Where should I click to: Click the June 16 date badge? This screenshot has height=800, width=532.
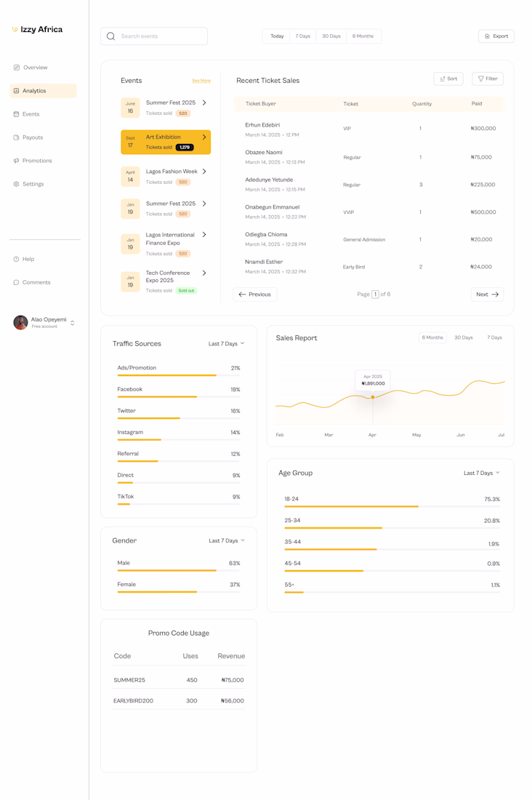130,108
